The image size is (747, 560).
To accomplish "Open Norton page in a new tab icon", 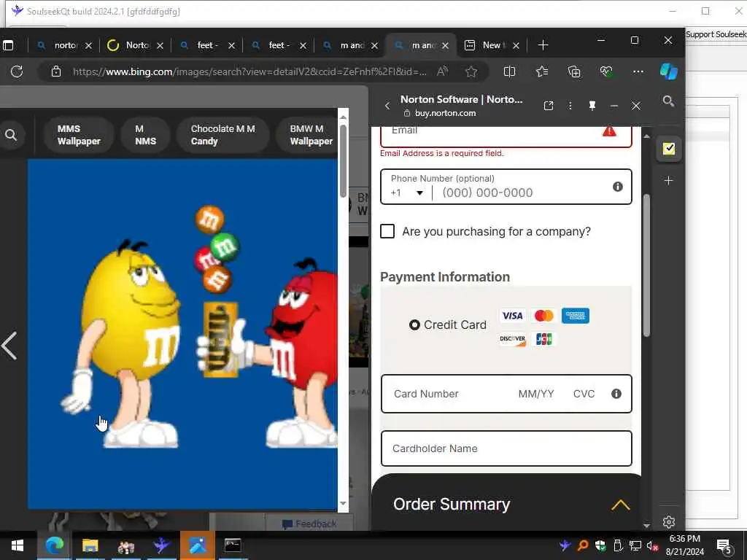I will pyautogui.click(x=549, y=106).
